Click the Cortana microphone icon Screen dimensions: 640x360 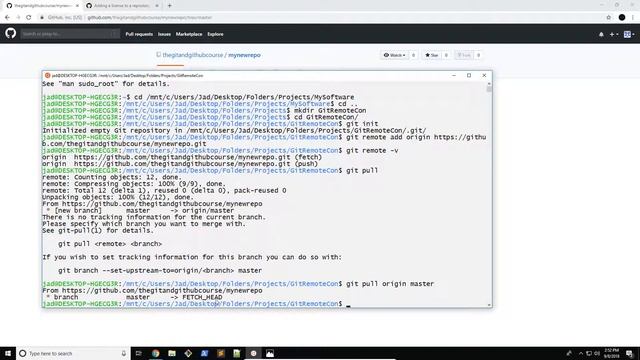[x=124, y=353]
